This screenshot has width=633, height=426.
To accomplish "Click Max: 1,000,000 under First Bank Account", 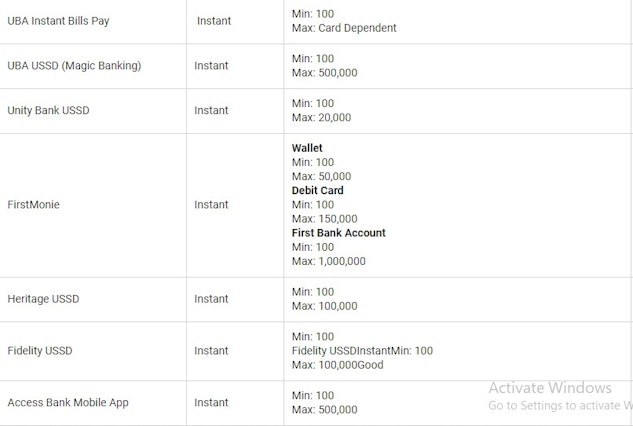I will coord(329,261).
